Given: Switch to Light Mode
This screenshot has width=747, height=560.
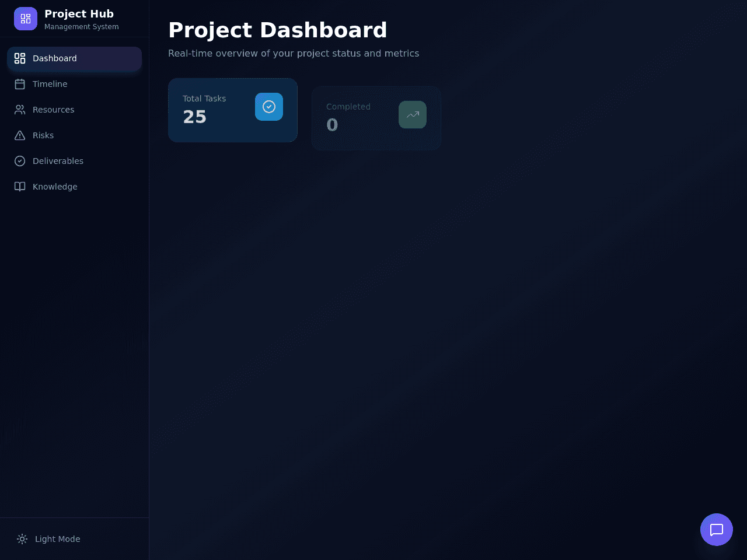Looking at the screenshot, I should coord(74,539).
